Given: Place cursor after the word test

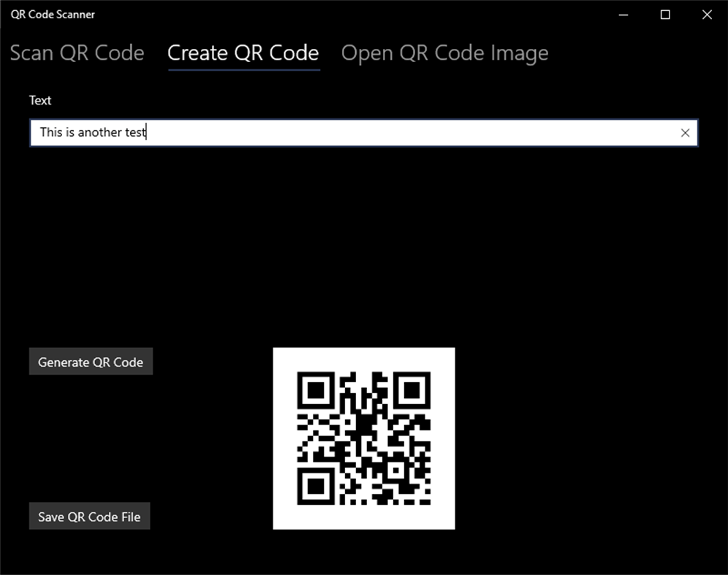Looking at the screenshot, I should 145,132.
